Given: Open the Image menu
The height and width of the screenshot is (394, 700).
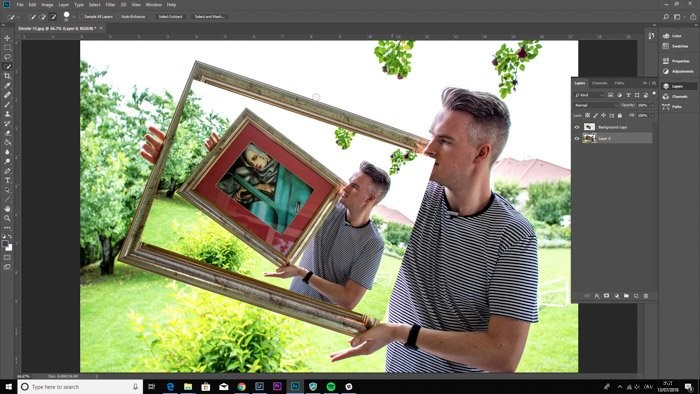Looking at the screenshot, I should pyautogui.click(x=47, y=4).
